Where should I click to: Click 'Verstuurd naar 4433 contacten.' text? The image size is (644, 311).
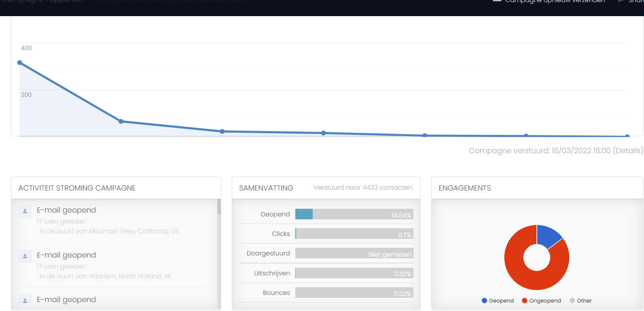[364, 188]
